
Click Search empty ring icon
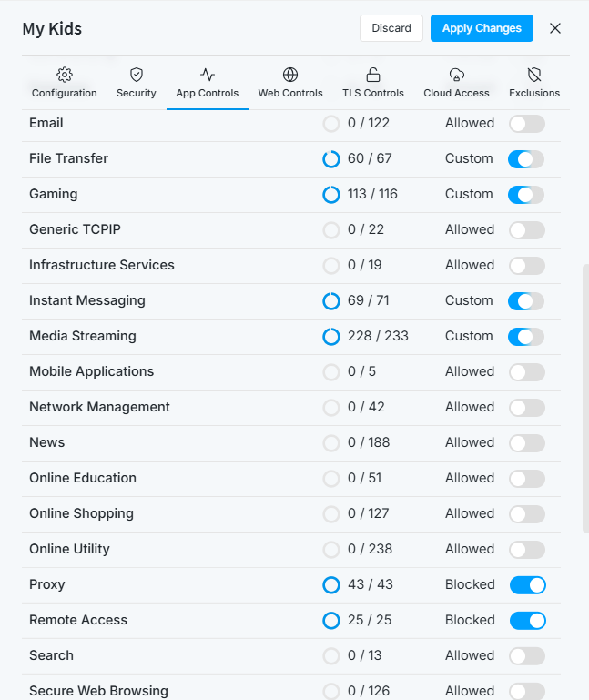point(331,655)
